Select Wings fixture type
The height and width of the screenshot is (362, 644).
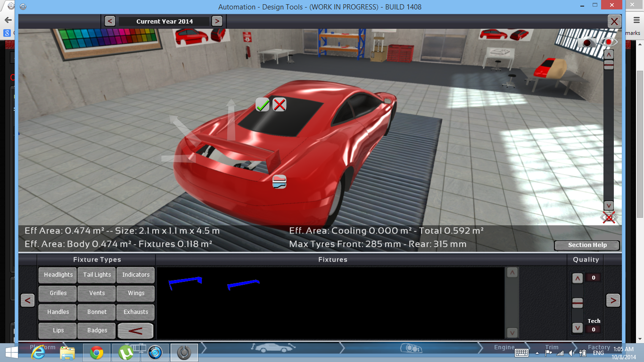coord(136,293)
